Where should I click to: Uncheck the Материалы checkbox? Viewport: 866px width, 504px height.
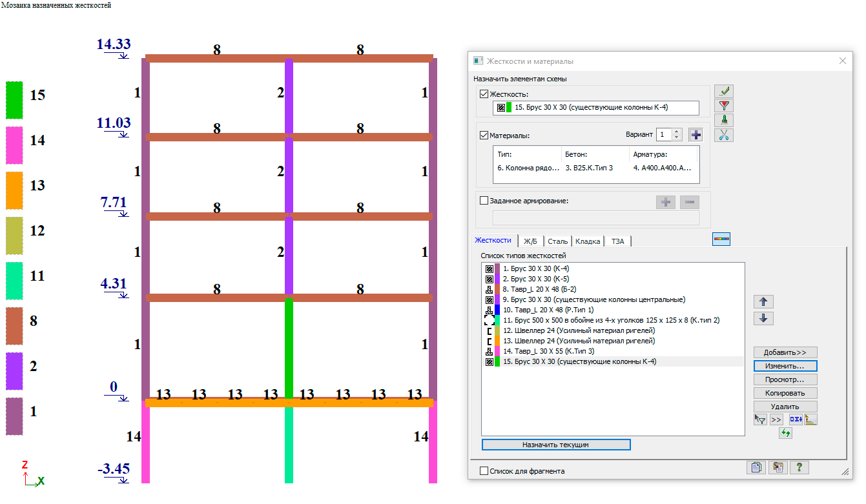click(x=484, y=136)
